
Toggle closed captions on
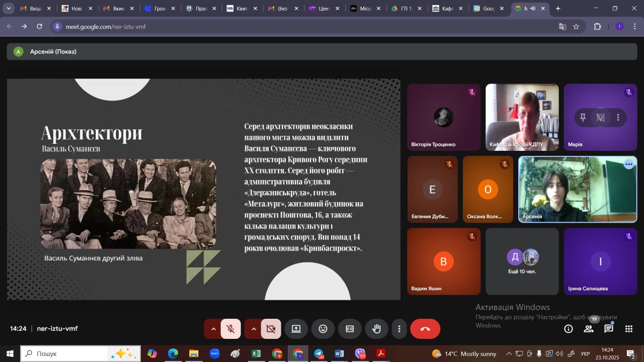[x=350, y=329]
